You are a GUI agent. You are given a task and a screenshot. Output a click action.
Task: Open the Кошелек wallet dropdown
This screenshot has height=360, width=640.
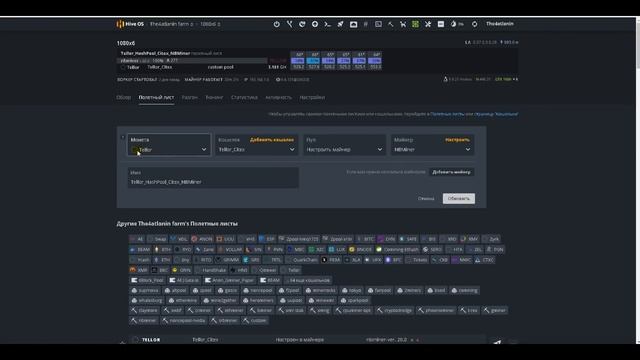(256, 149)
